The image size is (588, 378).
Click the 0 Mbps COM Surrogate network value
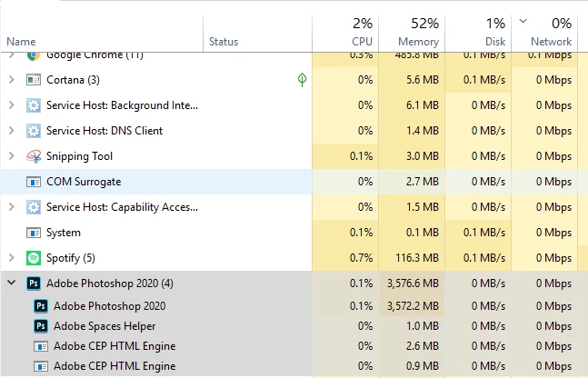pos(553,182)
